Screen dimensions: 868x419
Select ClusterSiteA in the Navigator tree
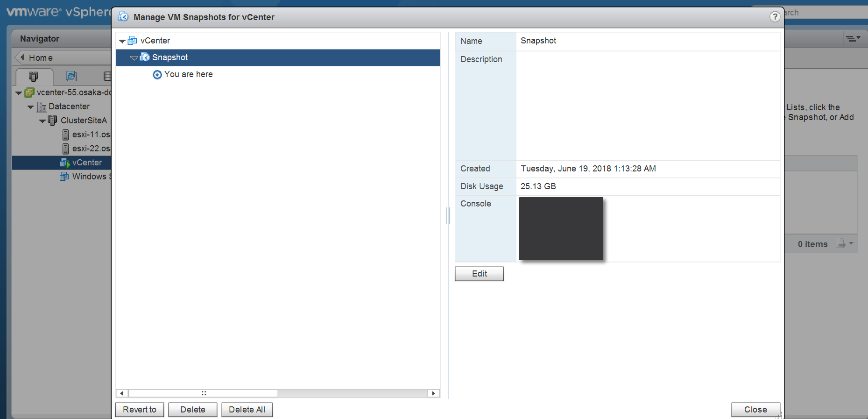(84, 121)
